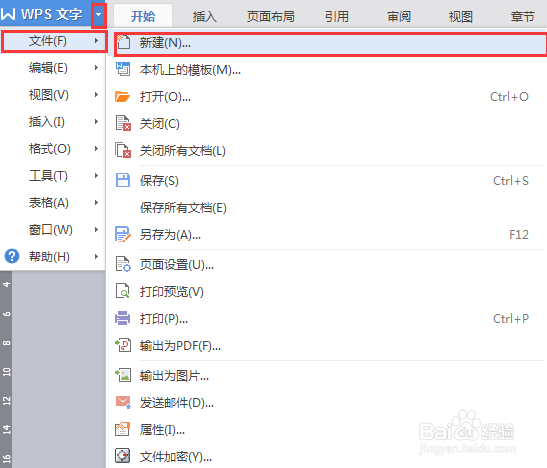Open the WPS 文字 dropdown arrow
The image size is (547, 468).
coord(99,15)
